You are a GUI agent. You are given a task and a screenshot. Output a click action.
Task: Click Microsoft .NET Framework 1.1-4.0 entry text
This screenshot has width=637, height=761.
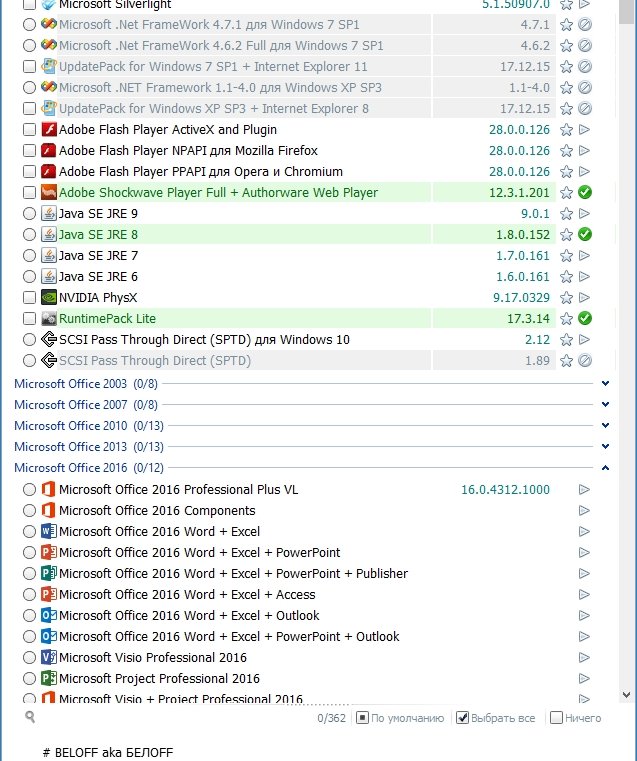pos(220,88)
